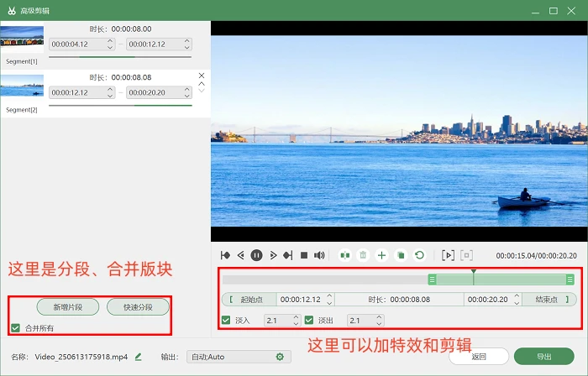Step back one frame

click(241, 255)
